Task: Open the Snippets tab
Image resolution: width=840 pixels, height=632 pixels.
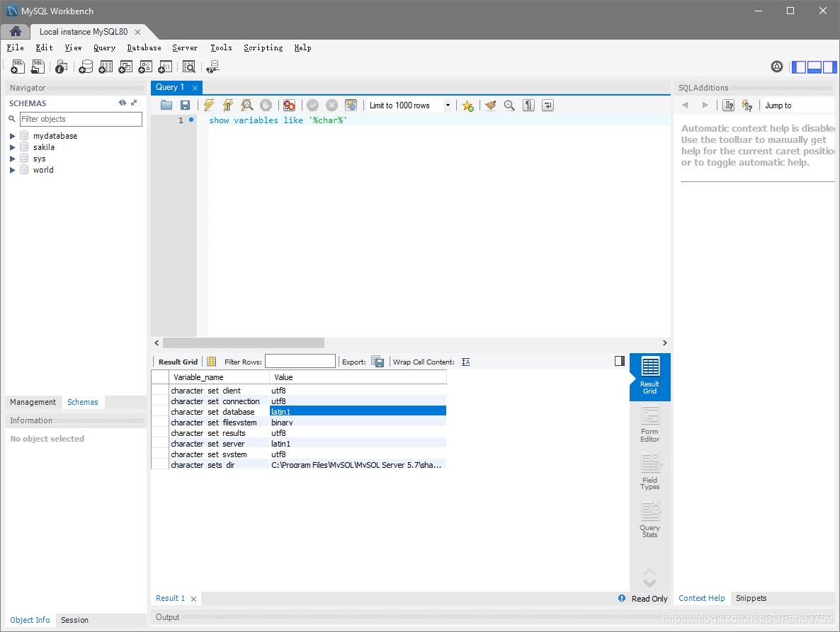Action: pyautogui.click(x=751, y=598)
